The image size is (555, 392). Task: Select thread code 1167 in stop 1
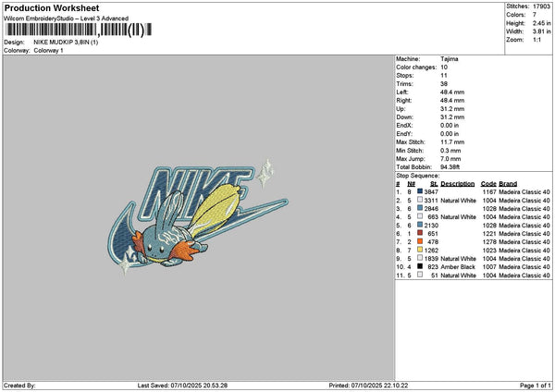pos(489,191)
